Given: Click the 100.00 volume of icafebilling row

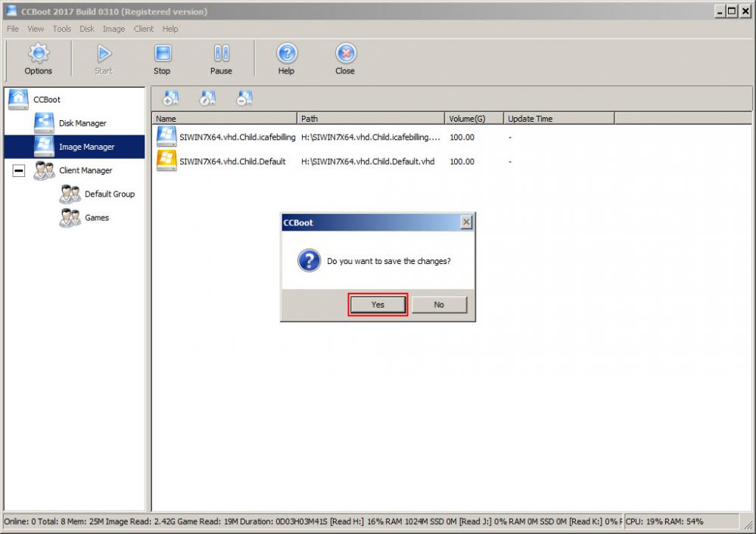Looking at the screenshot, I should click(462, 138).
